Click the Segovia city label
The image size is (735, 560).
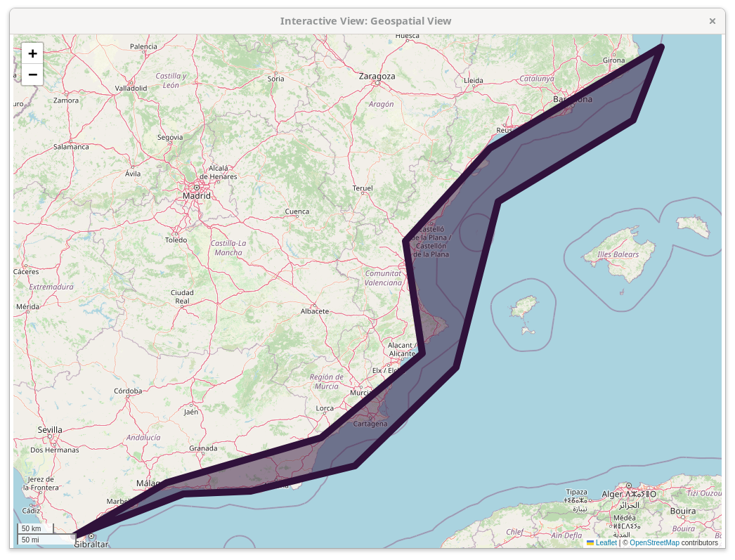point(170,137)
